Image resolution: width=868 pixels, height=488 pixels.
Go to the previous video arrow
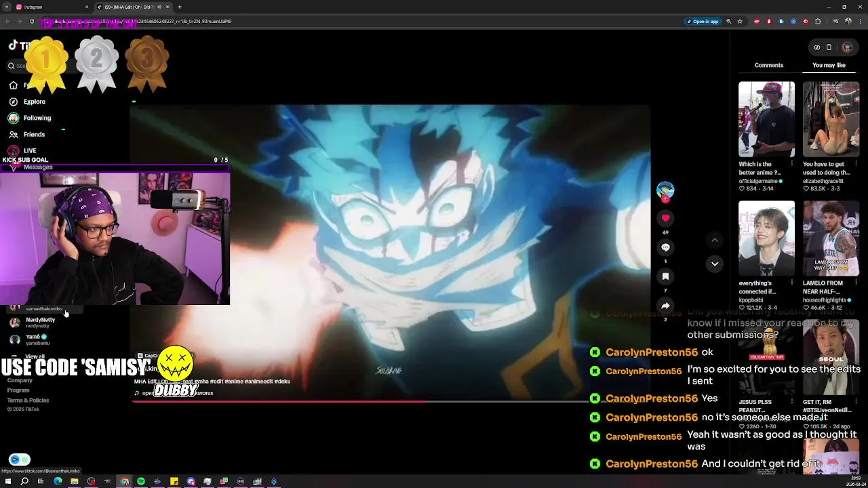pyautogui.click(x=714, y=240)
